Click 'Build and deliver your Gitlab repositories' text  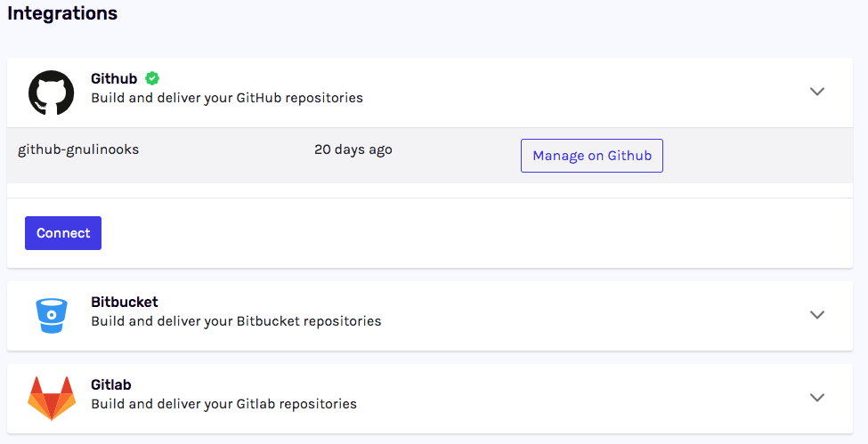pos(224,404)
